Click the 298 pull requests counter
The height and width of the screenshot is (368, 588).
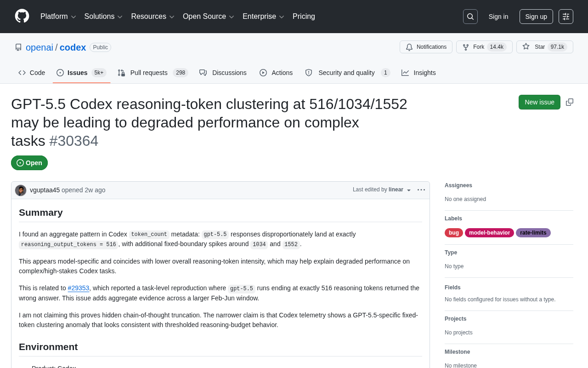181,73
